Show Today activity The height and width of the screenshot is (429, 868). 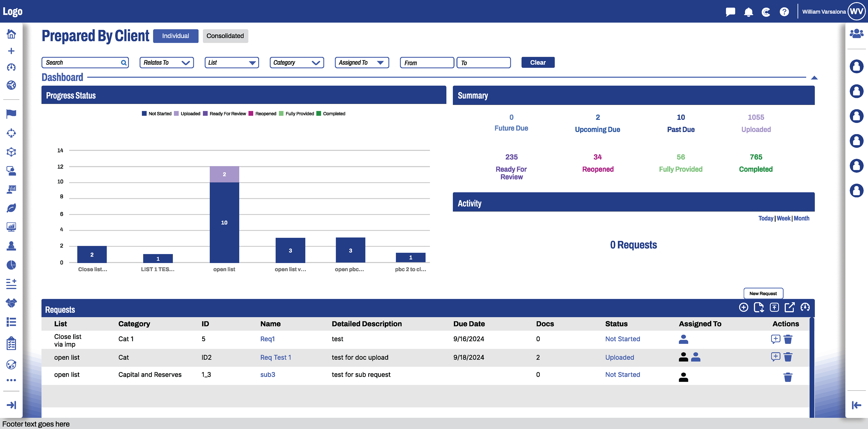[766, 218]
